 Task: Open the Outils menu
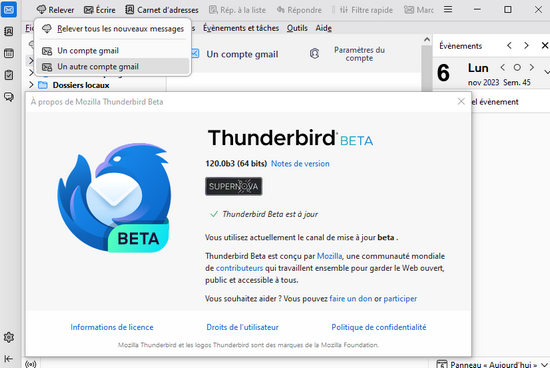[x=297, y=28]
